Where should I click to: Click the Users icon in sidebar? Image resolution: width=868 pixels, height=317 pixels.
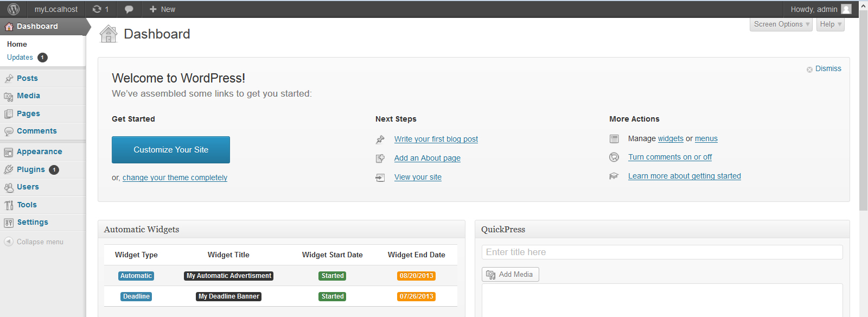click(9, 187)
